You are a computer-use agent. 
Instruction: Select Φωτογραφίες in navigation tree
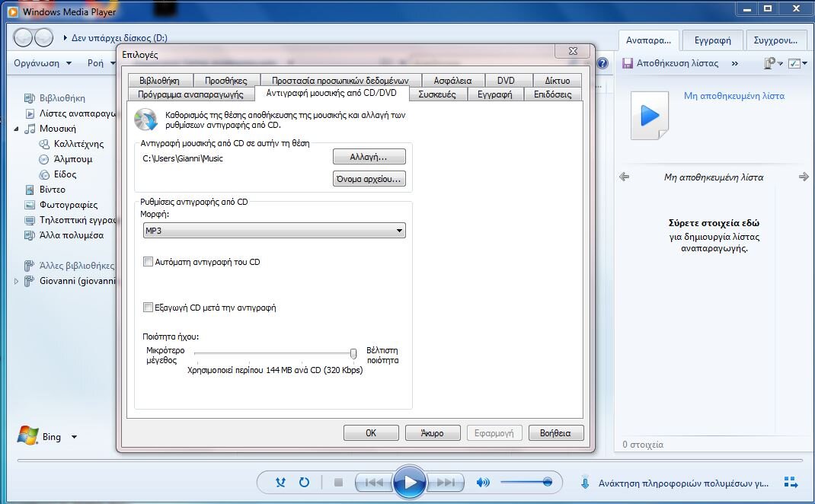[68, 205]
